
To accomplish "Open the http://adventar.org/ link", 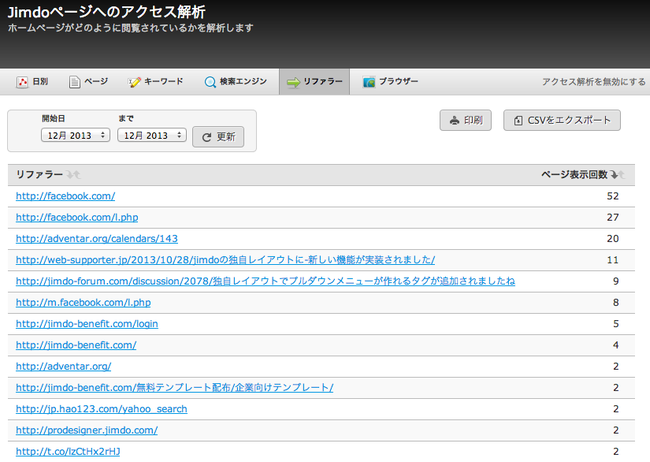I will tap(63, 366).
